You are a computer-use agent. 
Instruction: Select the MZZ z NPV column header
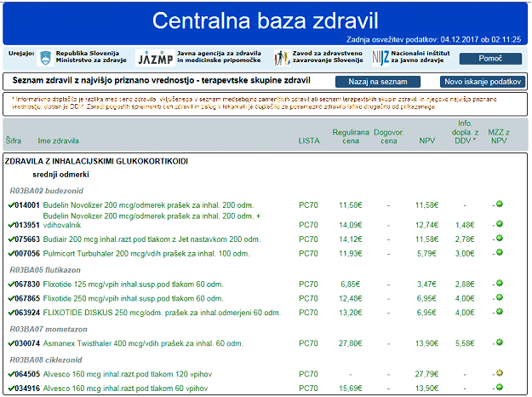(x=499, y=136)
